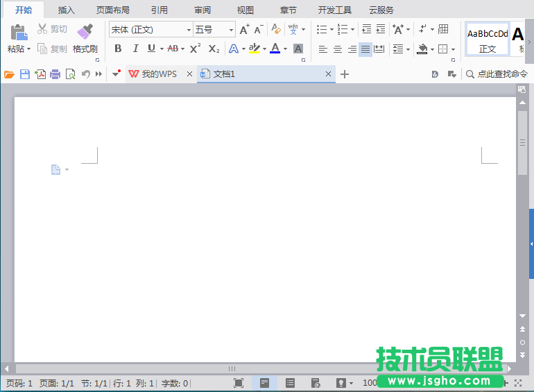534x392 pixels.
Task: Toggle Italic formatting
Action: (135, 49)
